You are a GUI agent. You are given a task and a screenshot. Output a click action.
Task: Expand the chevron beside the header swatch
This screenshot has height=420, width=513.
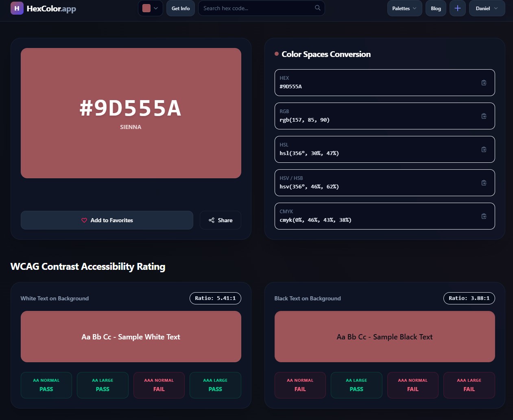(x=156, y=8)
